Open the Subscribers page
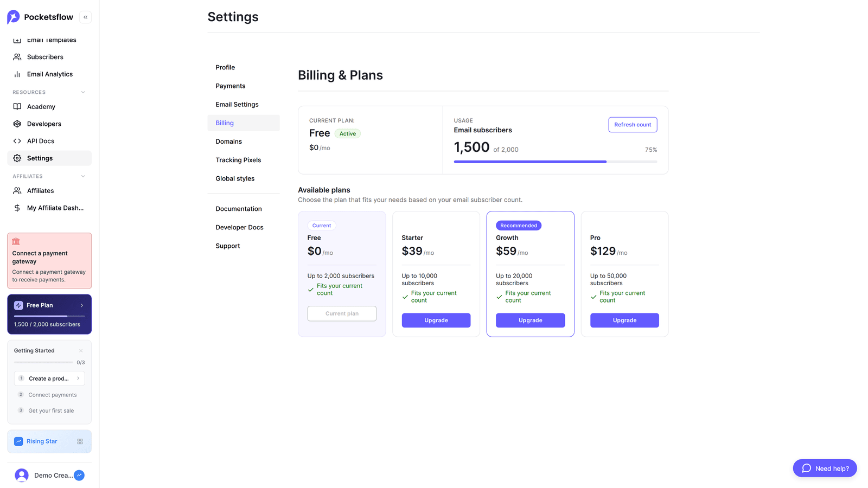Image resolution: width=868 pixels, height=488 pixels. (49, 57)
